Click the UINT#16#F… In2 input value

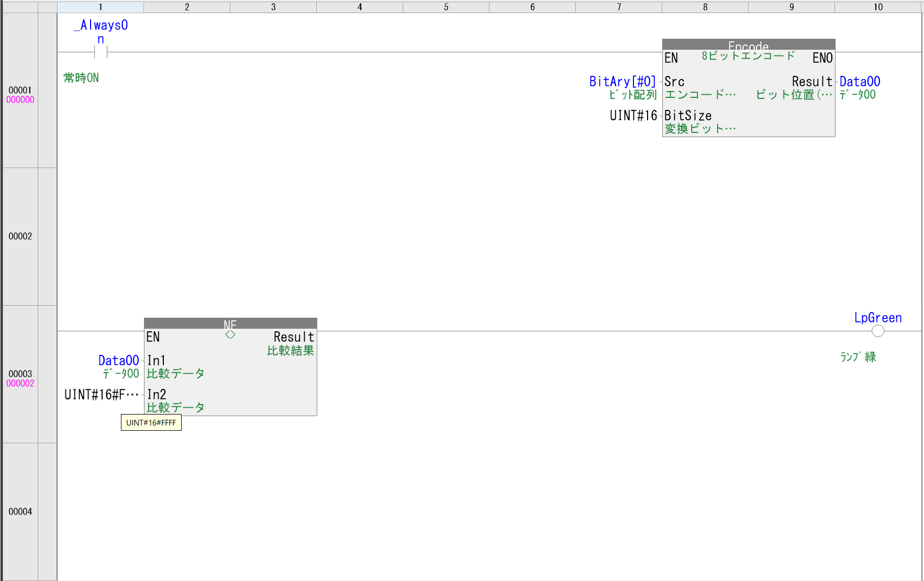tap(102, 395)
